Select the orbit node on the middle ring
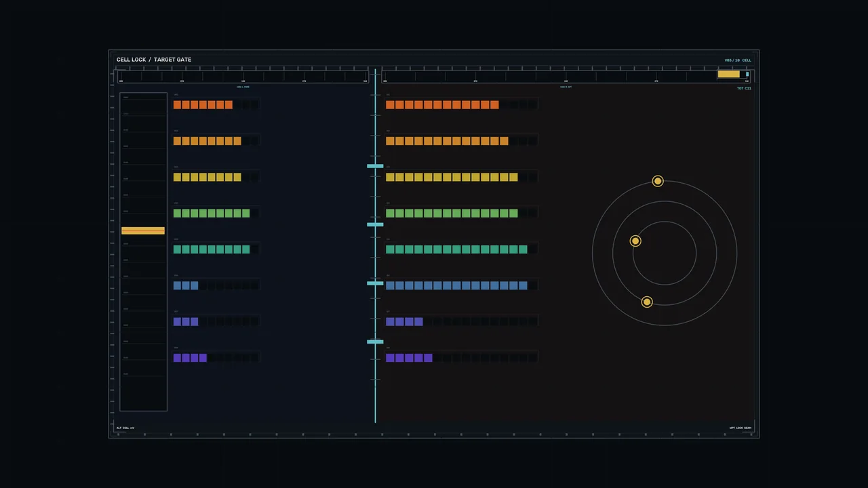This screenshot has height=488, width=868. [x=647, y=302]
